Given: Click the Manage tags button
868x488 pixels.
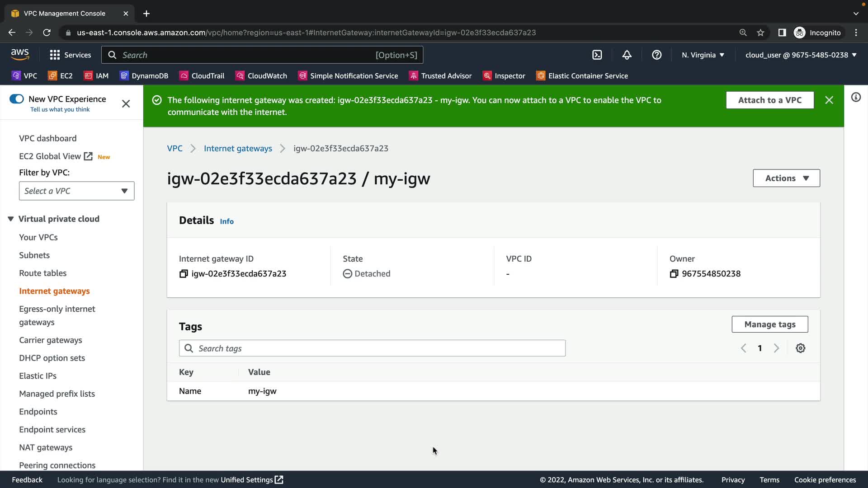Looking at the screenshot, I should pos(769,324).
